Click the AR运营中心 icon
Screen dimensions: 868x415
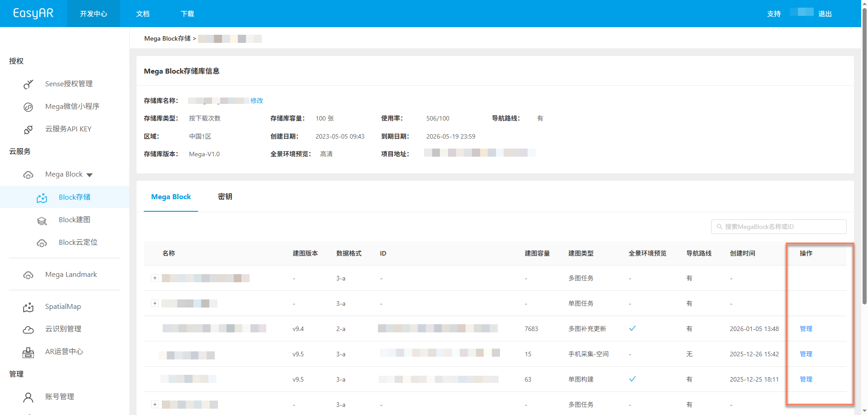point(28,352)
